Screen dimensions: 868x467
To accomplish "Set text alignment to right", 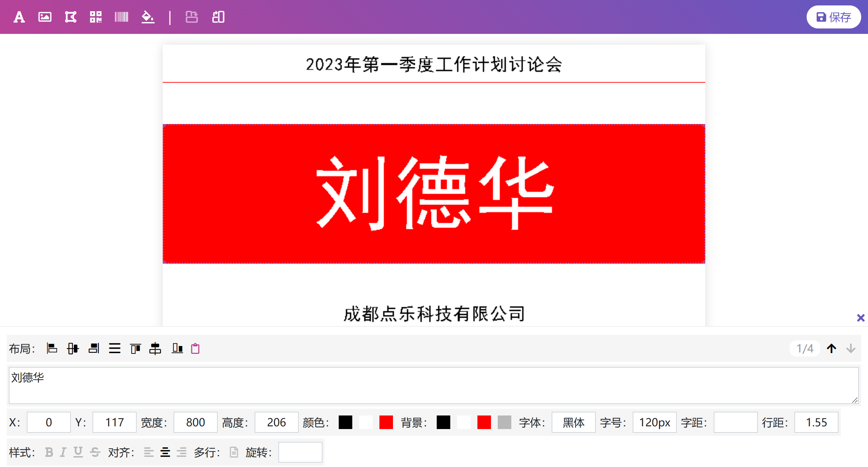I will [x=182, y=452].
